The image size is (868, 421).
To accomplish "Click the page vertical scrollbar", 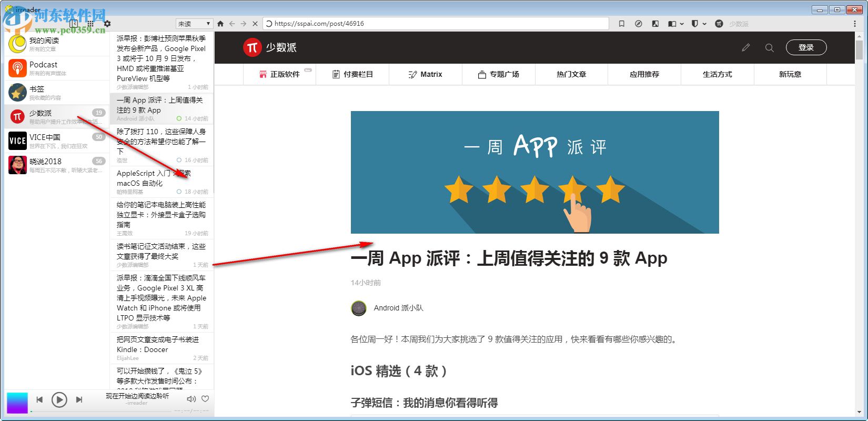I will pos(859,50).
